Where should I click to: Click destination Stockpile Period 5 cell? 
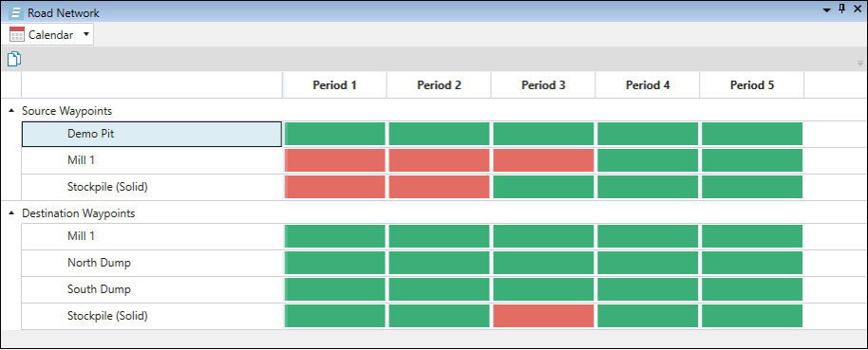tap(752, 316)
